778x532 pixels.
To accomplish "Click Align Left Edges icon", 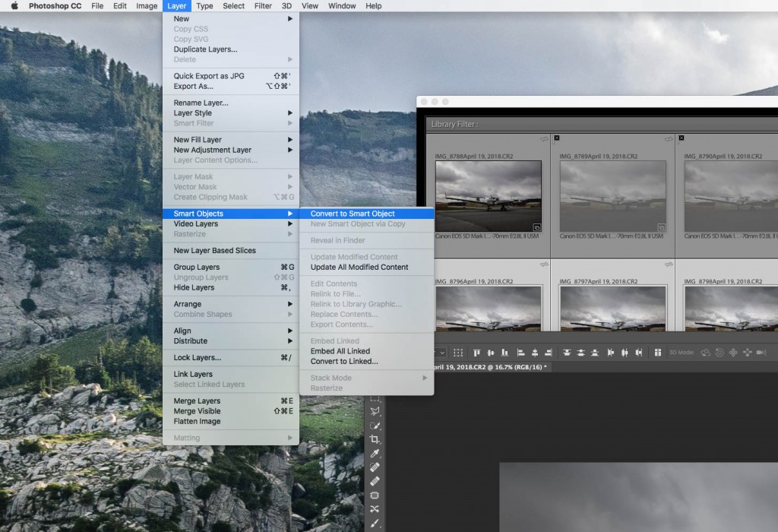I will [x=520, y=353].
